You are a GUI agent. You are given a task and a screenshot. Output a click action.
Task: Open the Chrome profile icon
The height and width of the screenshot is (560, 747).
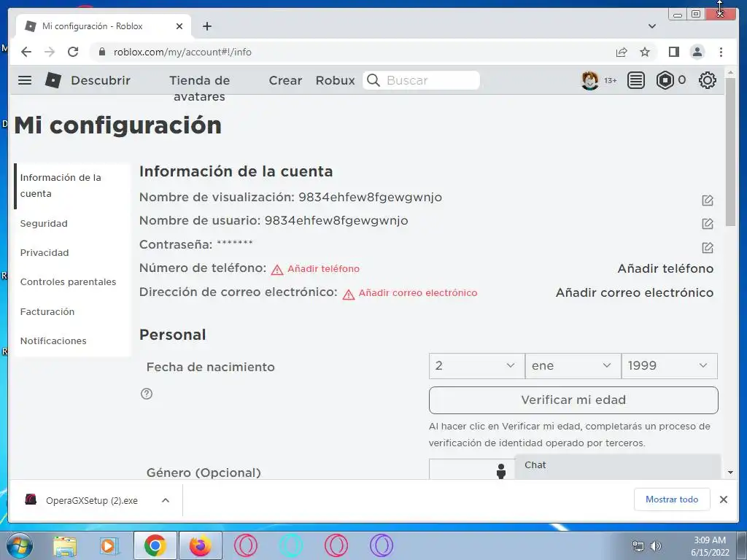click(x=697, y=52)
